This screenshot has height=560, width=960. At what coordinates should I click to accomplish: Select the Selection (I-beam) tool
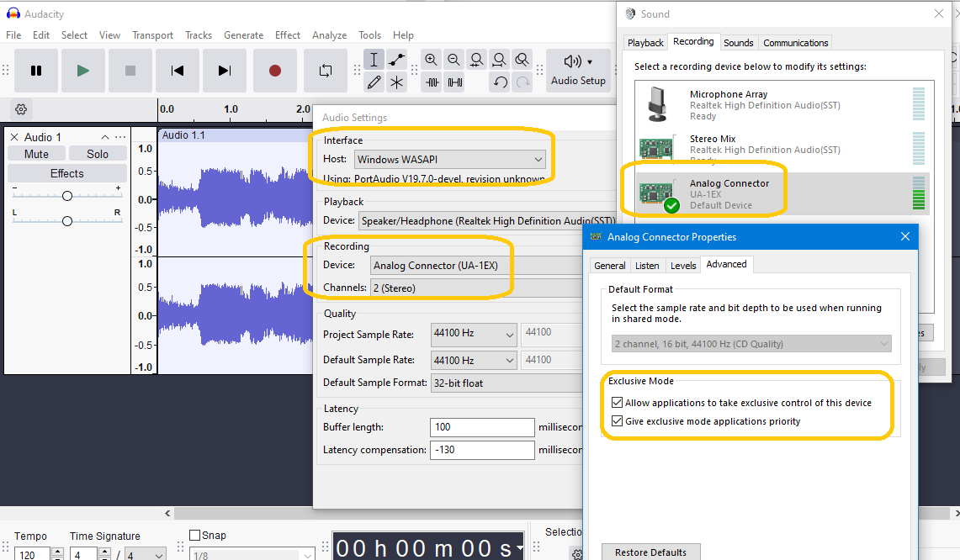point(374,60)
